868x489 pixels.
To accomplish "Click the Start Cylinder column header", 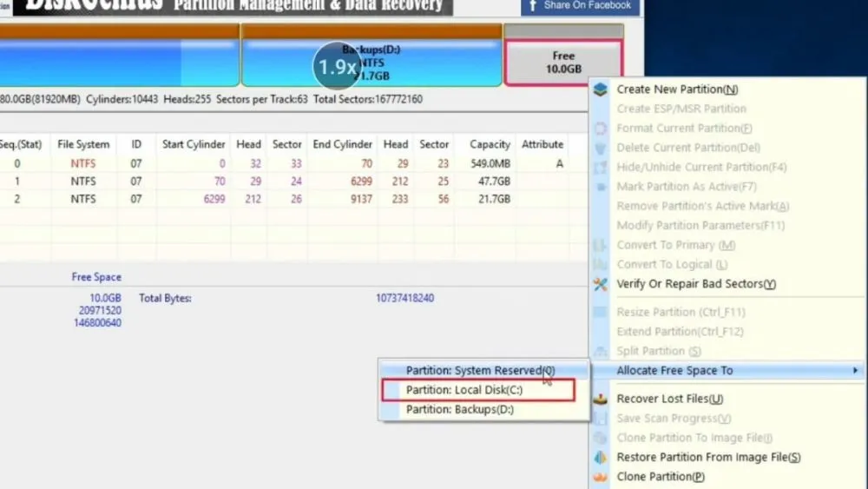I will pos(194,145).
